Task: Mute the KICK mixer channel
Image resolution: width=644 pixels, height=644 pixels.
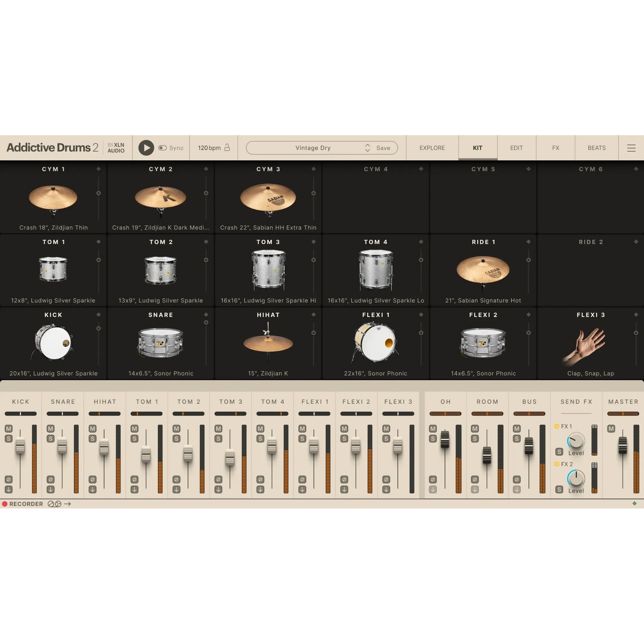Action: [x=8, y=429]
